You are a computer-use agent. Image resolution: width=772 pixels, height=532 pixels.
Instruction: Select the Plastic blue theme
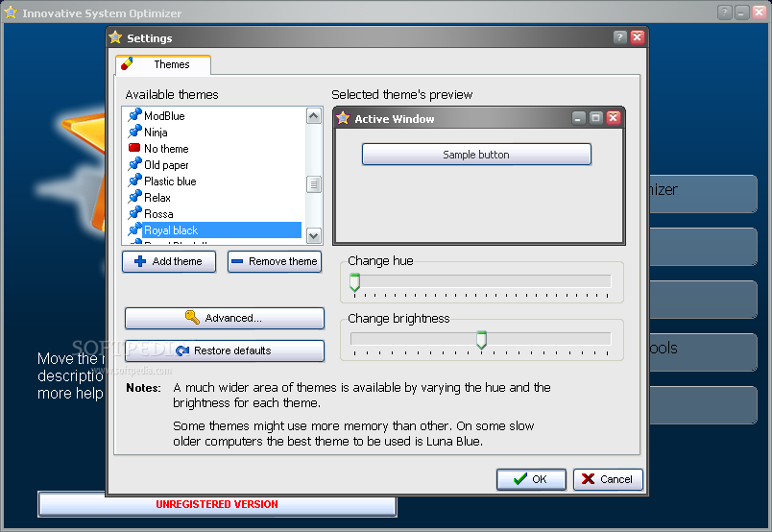(x=170, y=181)
